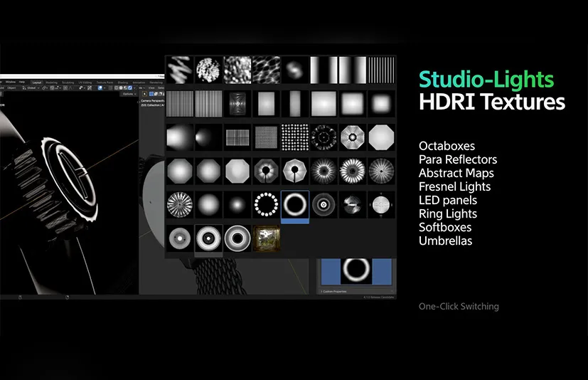This screenshot has width=588, height=380.
Task: Select the small soft round glow texture
Action: (237, 205)
